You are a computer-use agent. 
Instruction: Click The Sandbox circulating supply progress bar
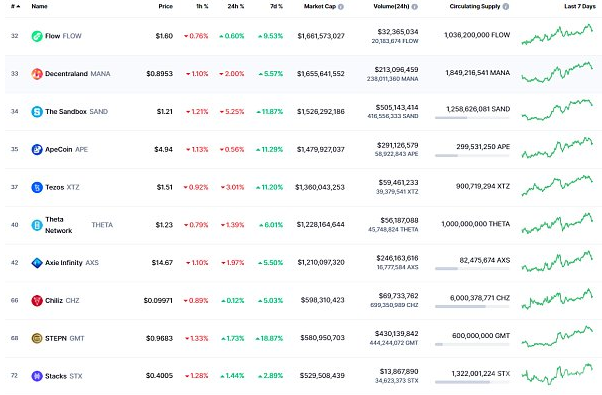(472, 118)
